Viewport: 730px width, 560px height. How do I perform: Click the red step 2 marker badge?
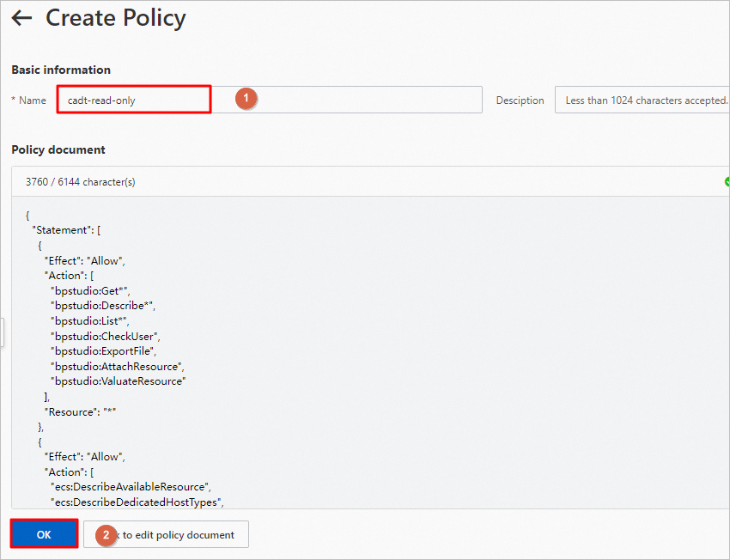[x=106, y=534]
